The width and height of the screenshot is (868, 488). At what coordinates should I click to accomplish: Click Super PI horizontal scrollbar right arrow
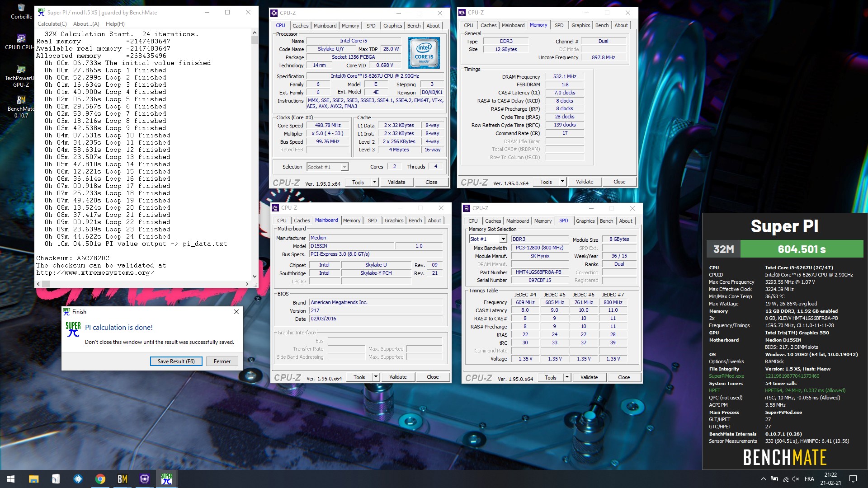pos(247,284)
